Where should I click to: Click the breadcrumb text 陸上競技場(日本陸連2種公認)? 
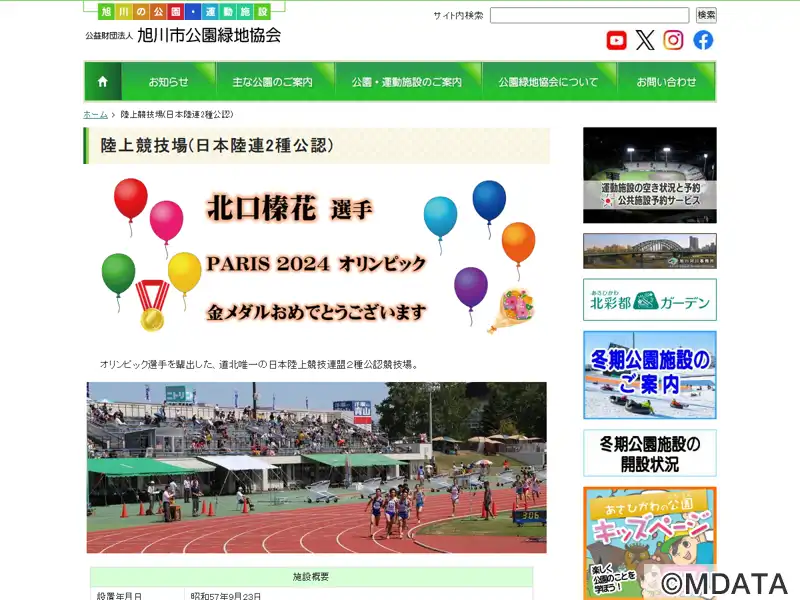(x=177, y=114)
